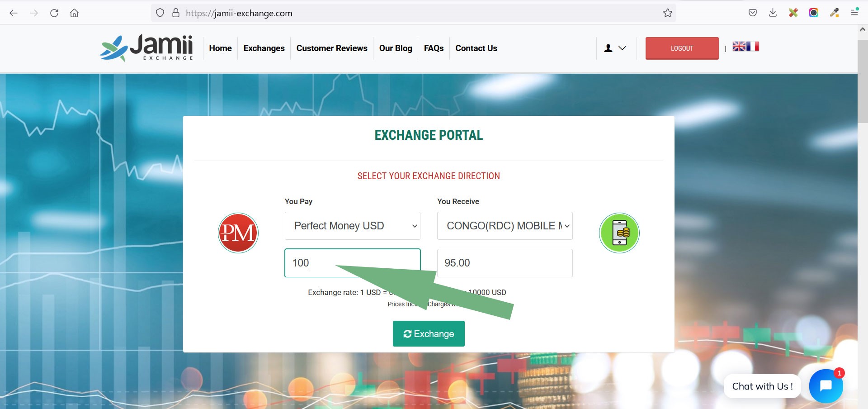This screenshot has height=409, width=868.
Task: Click the You Receive amount field
Action: pos(505,263)
